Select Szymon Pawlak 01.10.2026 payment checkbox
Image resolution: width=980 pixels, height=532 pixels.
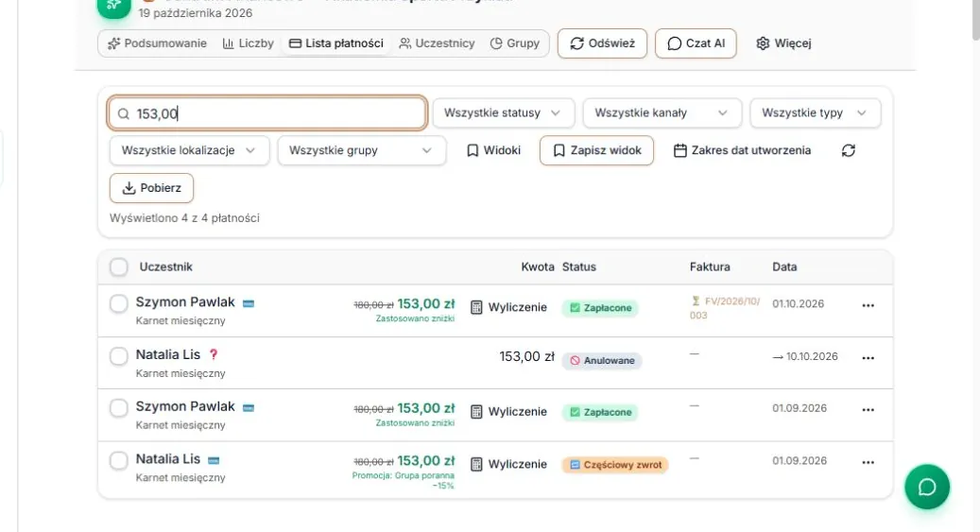click(119, 304)
